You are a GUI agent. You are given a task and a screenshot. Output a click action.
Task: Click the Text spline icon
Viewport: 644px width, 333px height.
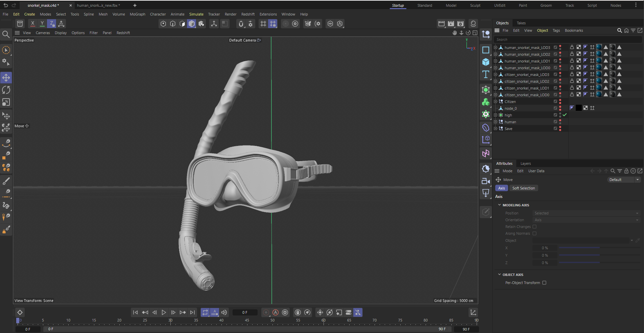click(x=486, y=74)
